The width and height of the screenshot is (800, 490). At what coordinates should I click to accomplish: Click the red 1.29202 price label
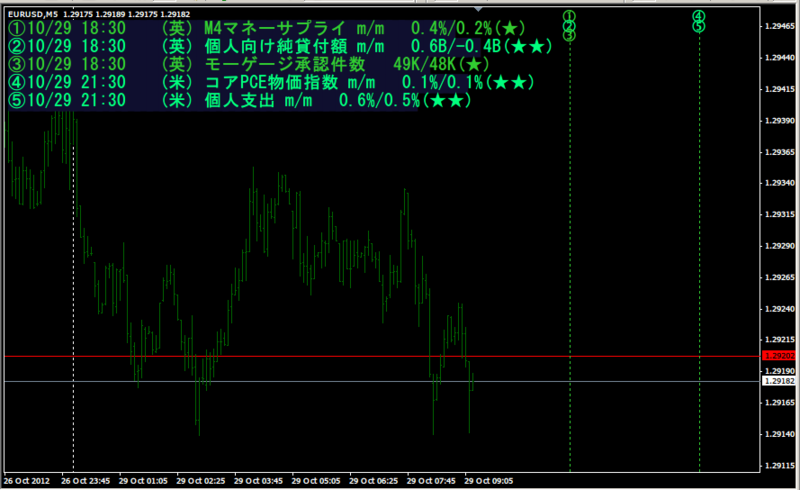click(x=779, y=356)
